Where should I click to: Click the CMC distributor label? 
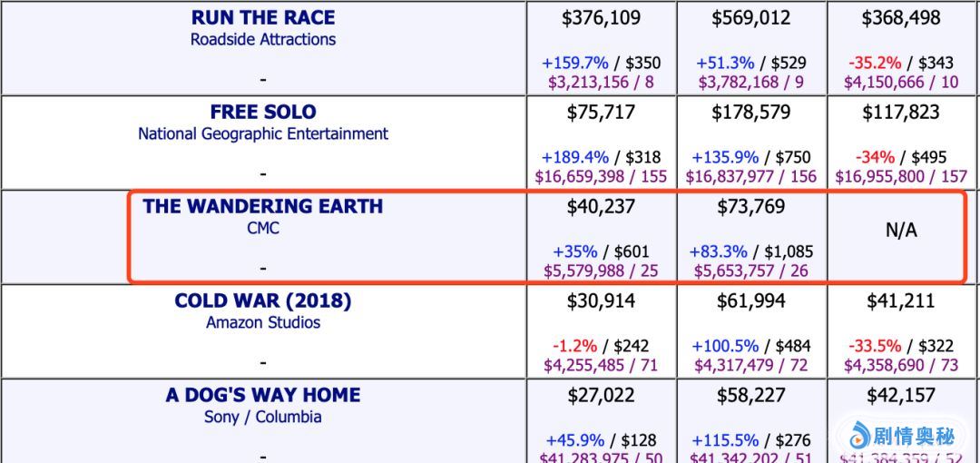263,229
